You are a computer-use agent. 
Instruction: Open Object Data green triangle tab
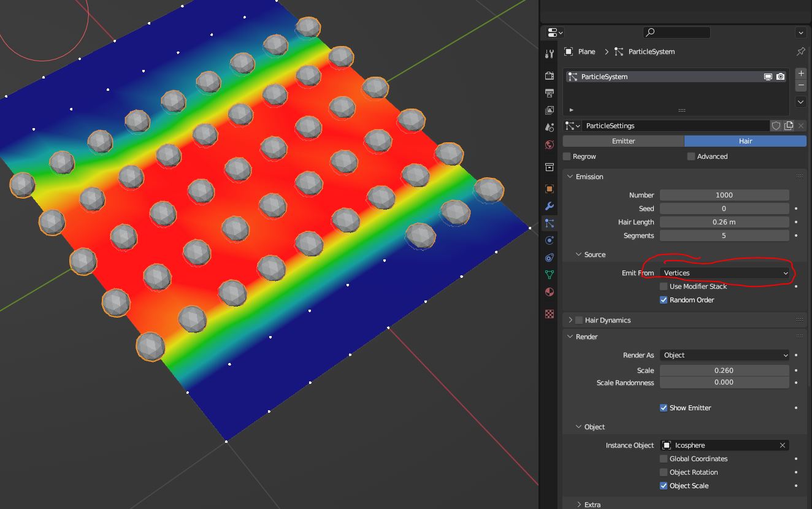(x=550, y=275)
